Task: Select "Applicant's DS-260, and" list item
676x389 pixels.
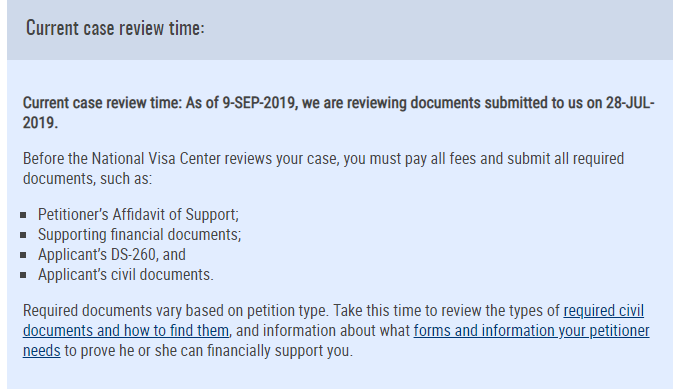Action: [112, 254]
